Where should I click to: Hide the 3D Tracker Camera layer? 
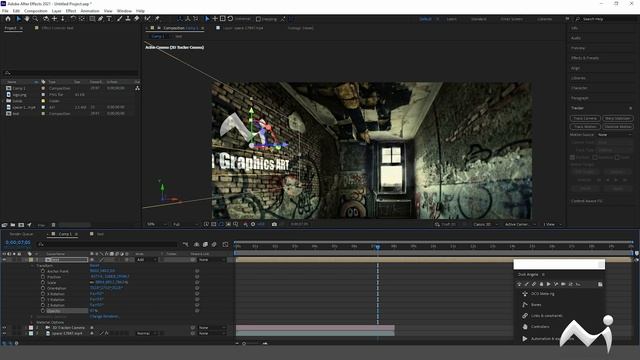tap(4, 327)
